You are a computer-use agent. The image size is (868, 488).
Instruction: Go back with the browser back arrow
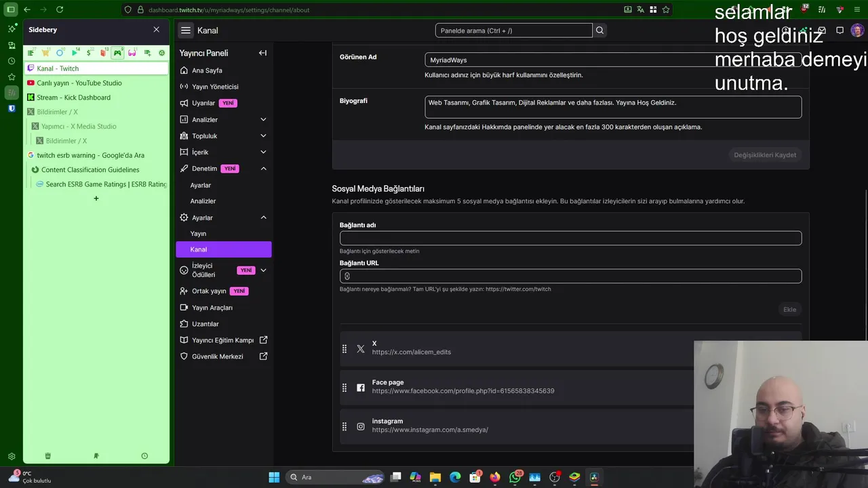pos(27,9)
